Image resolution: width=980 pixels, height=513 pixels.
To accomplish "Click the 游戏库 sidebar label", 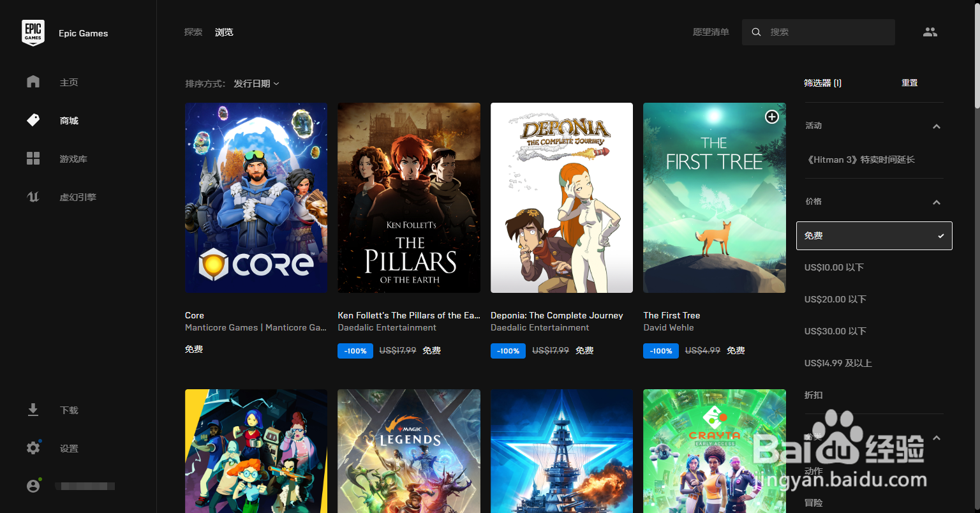I will point(73,159).
